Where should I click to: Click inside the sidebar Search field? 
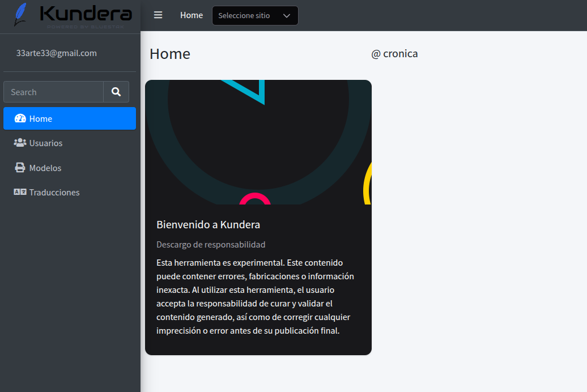pos(54,92)
